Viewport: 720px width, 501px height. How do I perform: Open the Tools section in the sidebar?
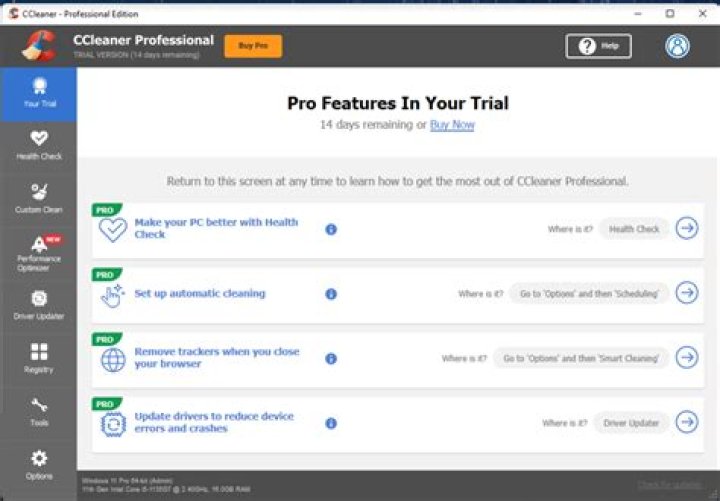pyautogui.click(x=39, y=412)
